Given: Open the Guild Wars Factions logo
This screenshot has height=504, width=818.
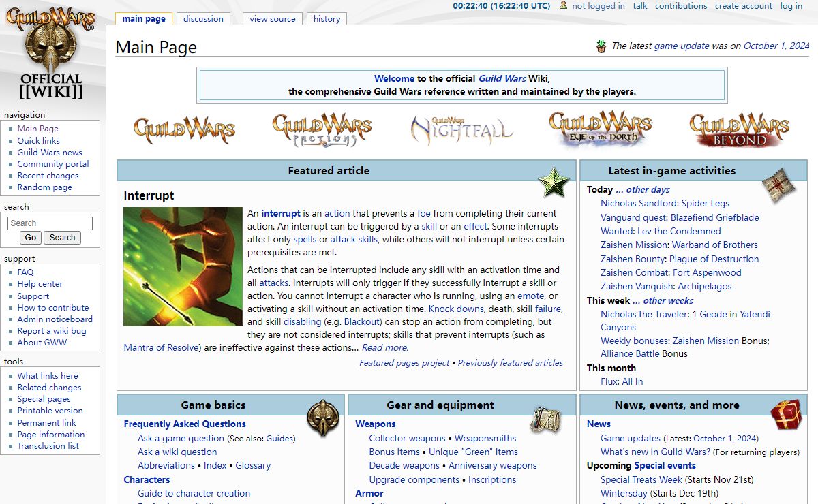Looking at the screenshot, I should 322,129.
